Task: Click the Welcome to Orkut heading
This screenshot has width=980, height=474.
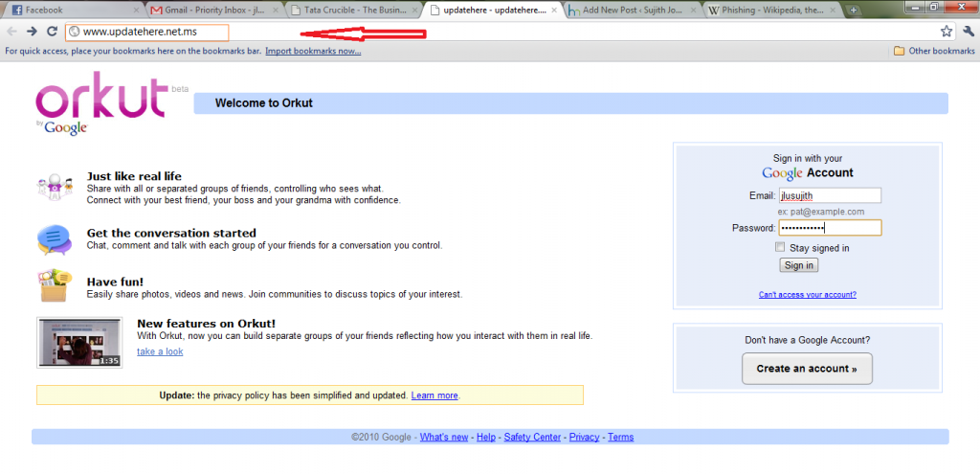Action: 264,103
